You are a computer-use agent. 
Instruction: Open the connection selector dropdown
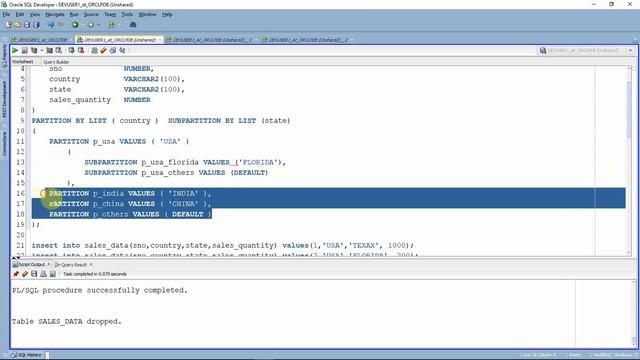(631, 51)
